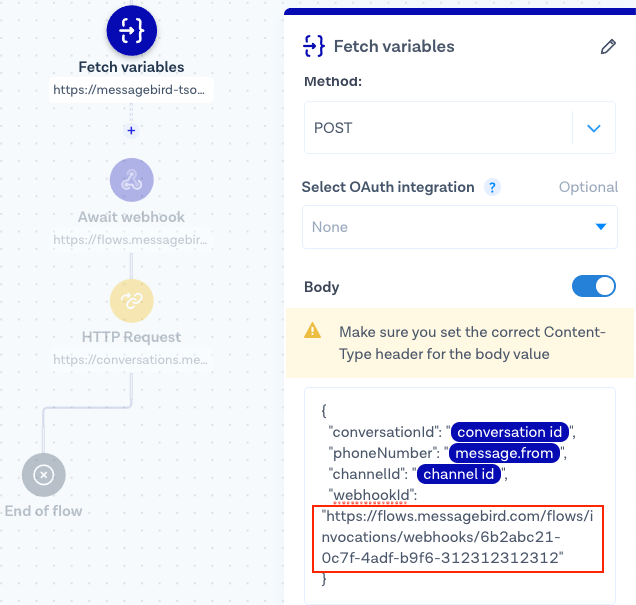This screenshot has width=636, height=605.
Task: Open the Method dropdown showing POST
Action: [x=440, y=128]
